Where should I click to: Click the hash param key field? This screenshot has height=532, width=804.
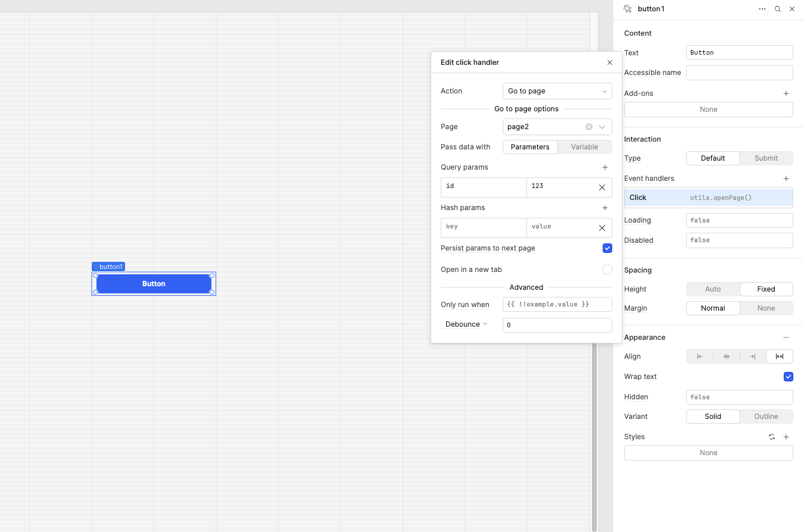click(484, 228)
